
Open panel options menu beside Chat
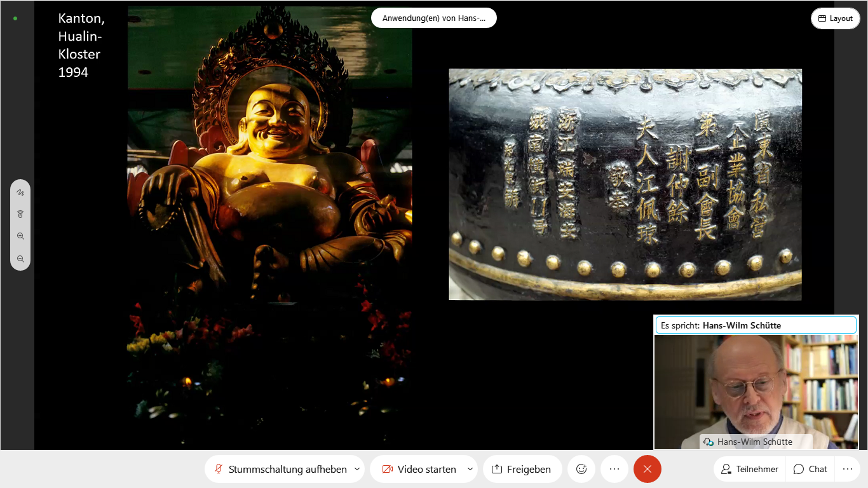coord(847,469)
